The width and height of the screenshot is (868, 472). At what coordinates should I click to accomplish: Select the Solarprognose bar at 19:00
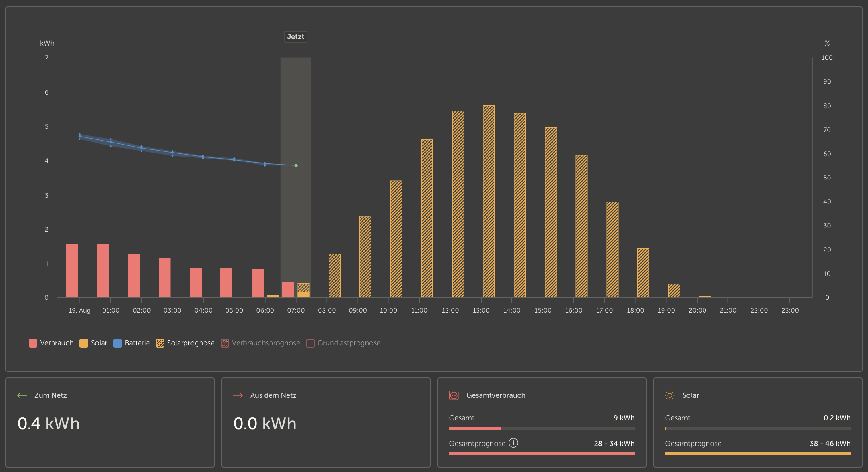coord(674,291)
